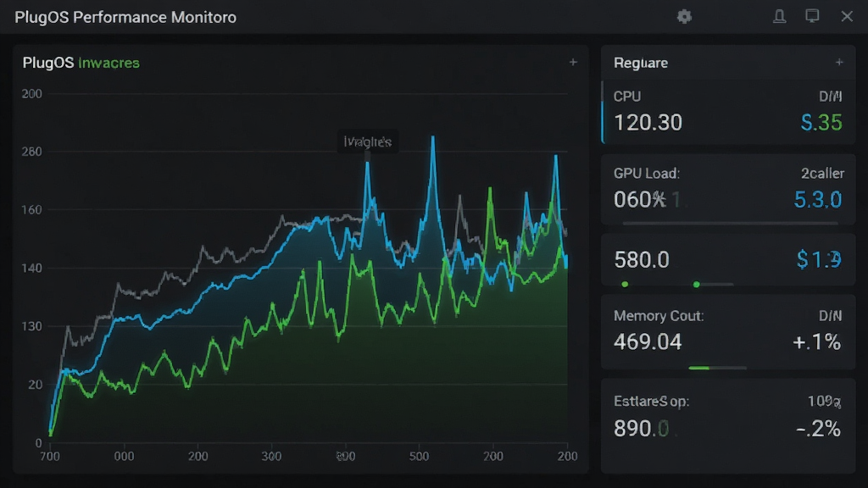Image resolution: width=868 pixels, height=488 pixels.
Task: Open the EstlareS op metric card
Action: click(x=728, y=425)
